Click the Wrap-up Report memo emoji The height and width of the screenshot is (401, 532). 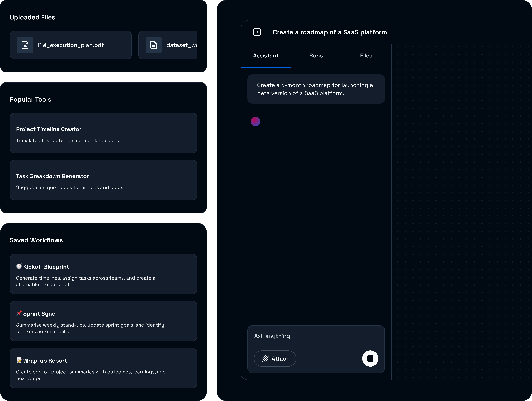(x=19, y=360)
